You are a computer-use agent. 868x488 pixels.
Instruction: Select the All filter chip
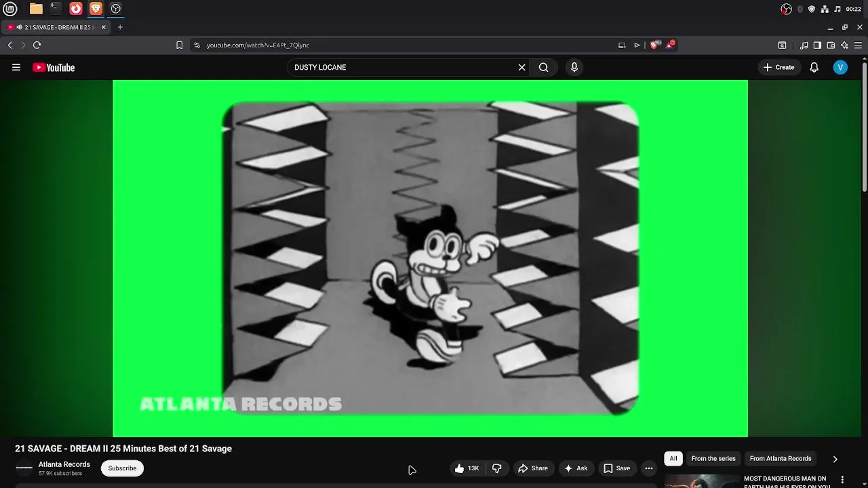673,459
